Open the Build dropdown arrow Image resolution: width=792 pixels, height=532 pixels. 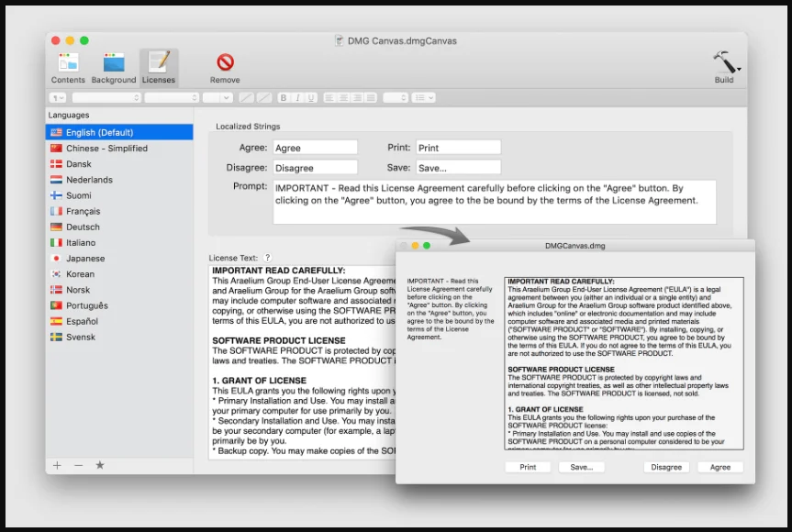click(x=739, y=69)
